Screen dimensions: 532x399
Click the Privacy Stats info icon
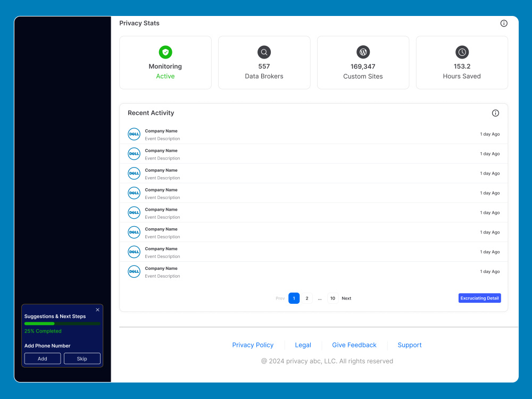pyautogui.click(x=504, y=23)
